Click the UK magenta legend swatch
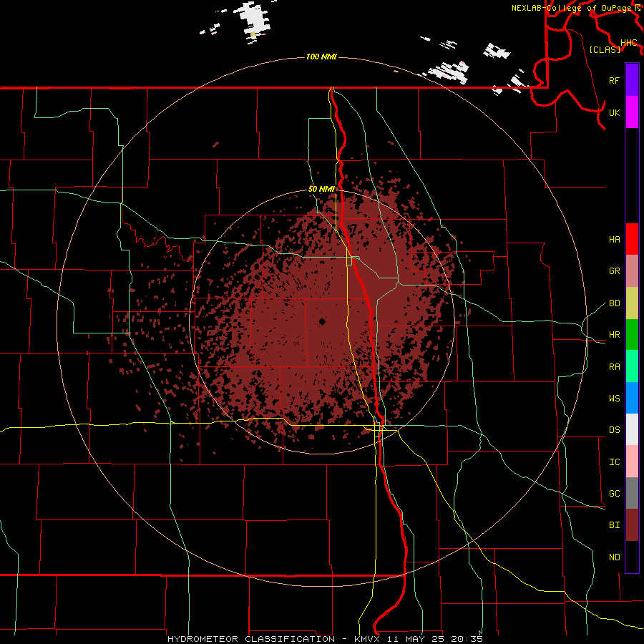The image size is (644, 644). coord(632,112)
